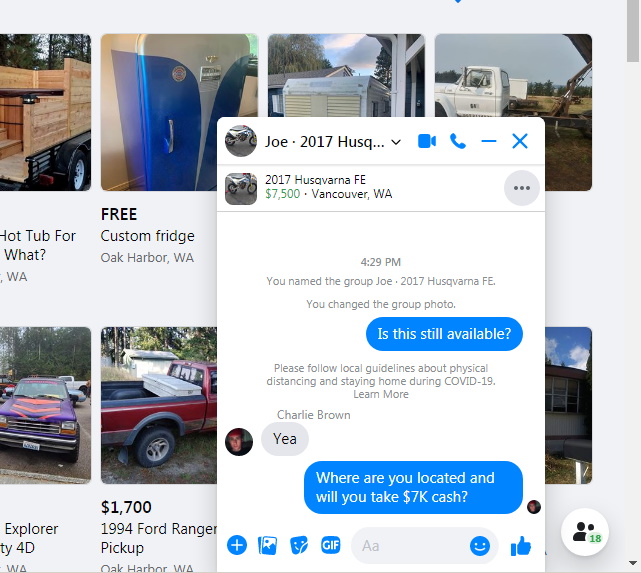The width and height of the screenshot is (641, 573).
Task: Attach a photo using the image icon
Action: [268, 545]
